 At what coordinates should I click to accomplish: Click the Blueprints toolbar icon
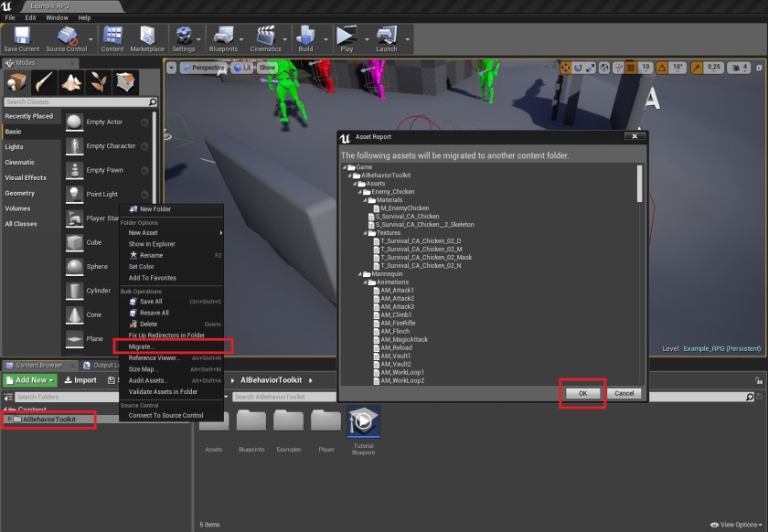coord(223,37)
